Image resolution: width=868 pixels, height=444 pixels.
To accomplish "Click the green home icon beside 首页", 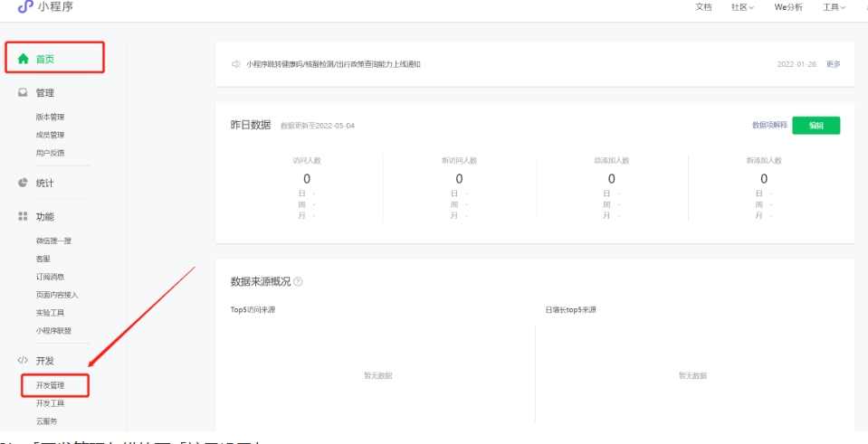I will (24, 58).
